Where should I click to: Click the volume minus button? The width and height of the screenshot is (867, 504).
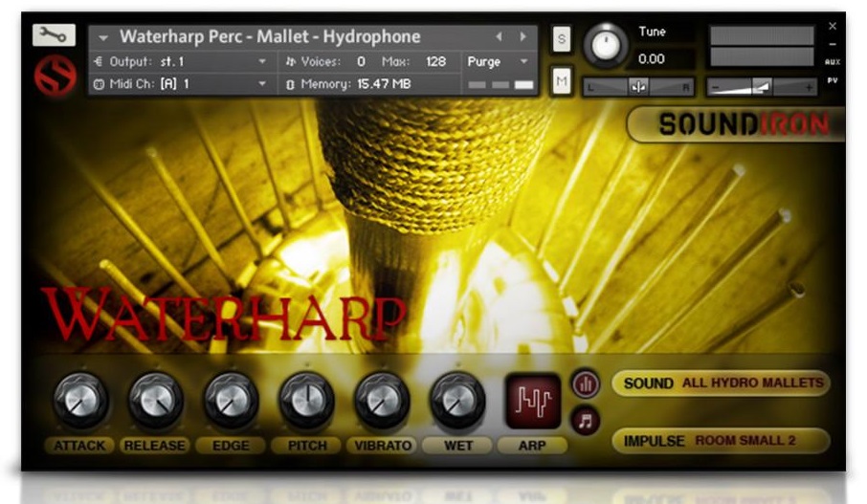[716, 87]
